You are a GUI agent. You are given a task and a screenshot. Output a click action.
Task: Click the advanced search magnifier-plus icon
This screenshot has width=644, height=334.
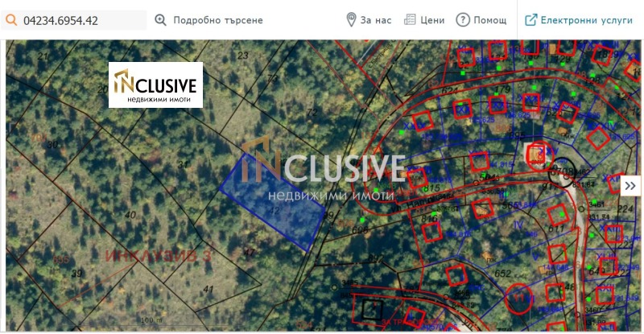160,20
